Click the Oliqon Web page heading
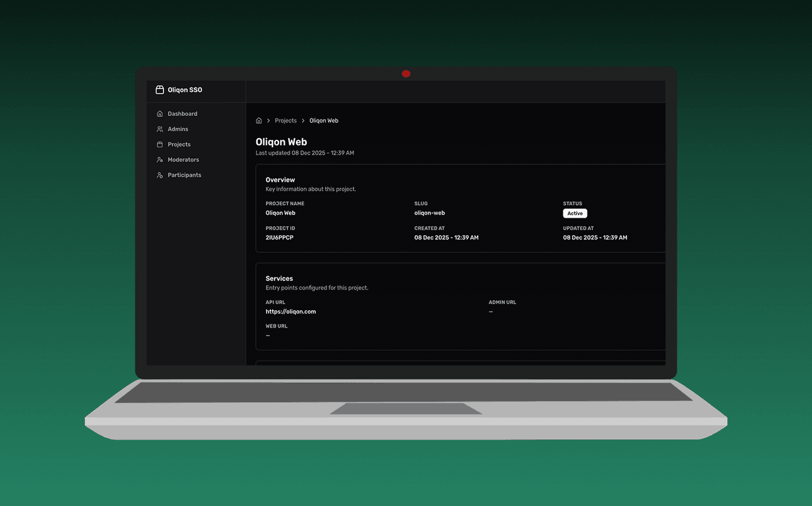 click(x=281, y=142)
